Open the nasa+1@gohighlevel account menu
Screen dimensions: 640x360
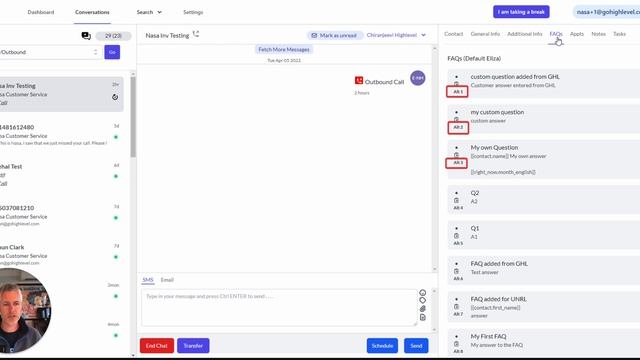607,12
